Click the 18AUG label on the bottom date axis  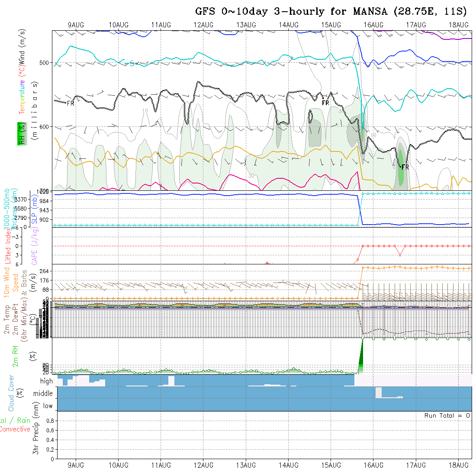tap(459, 465)
